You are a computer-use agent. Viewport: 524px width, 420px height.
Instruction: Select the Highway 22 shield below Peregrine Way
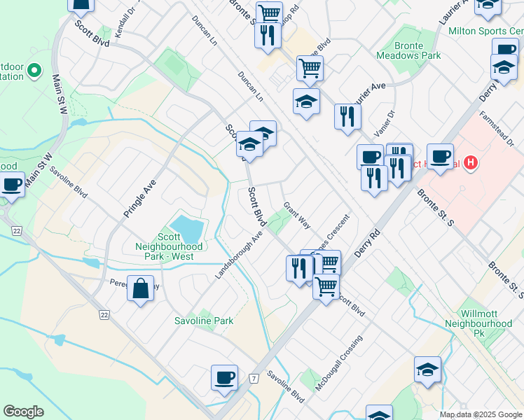click(x=104, y=315)
